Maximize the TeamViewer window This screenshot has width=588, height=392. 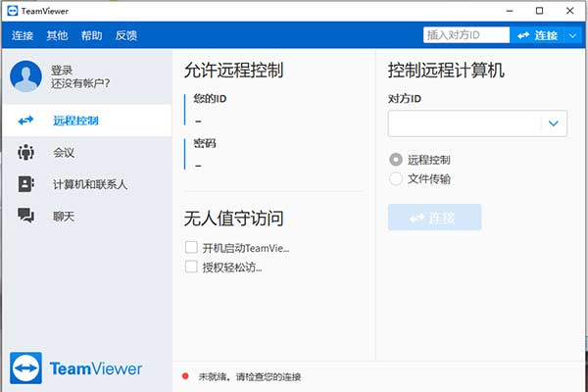pyautogui.click(x=539, y=11)
